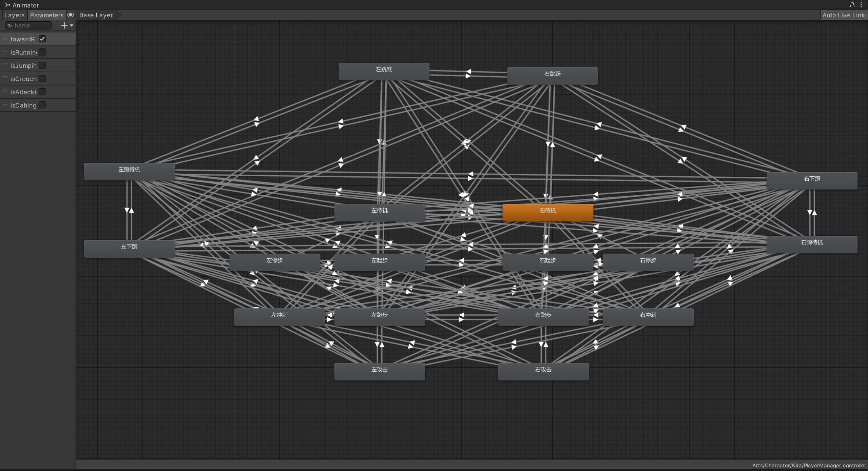Select the 右停步 state node

[x=648, y=262]
